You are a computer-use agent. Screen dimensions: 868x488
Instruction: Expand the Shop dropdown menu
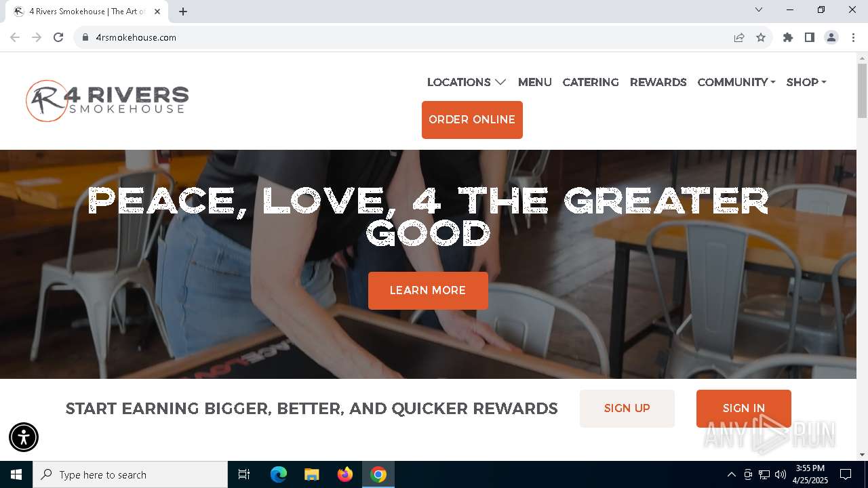[x=806, y=82]
